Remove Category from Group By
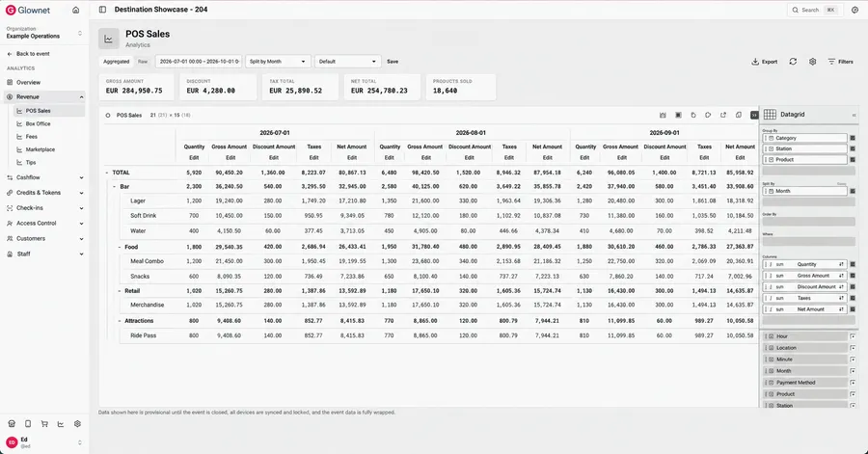The width and height of the screenshot is (868, 454). click(853, 138)
